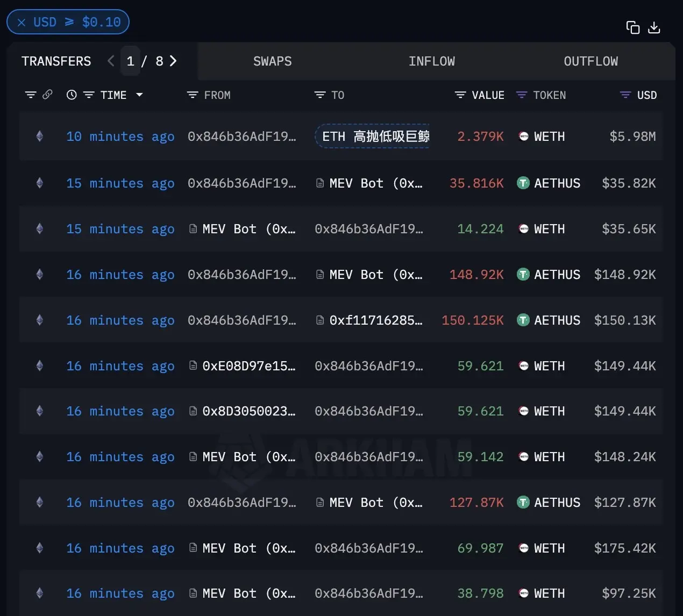Click the funnel filter icon on the TIME column

pyautogui.click(x=88, y=95)
